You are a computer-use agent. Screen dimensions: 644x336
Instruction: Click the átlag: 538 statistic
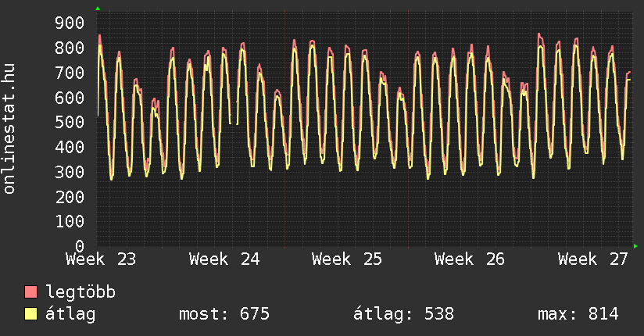(x=404, y=314)
